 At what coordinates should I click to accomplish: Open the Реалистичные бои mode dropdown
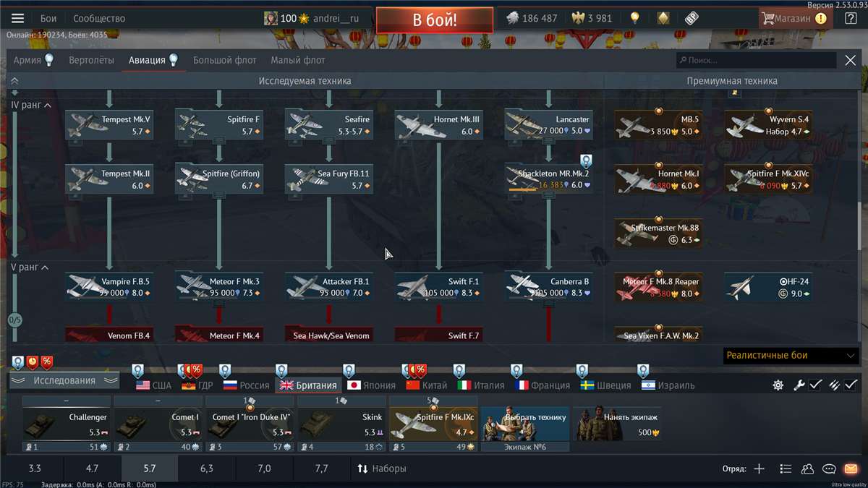pyautogui.click(x=792, y=356)
